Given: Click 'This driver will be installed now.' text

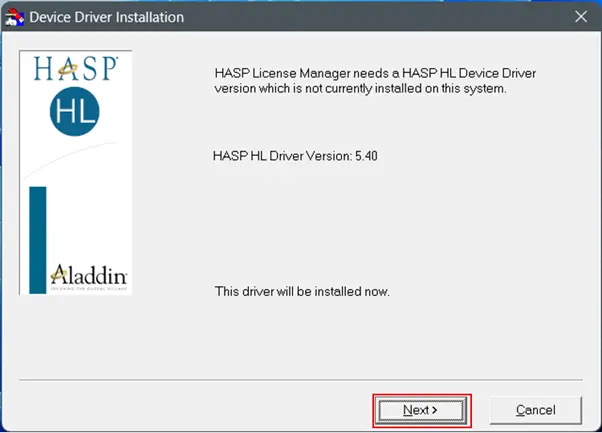Looking at the screenshot, I should (x=302, y=291).
